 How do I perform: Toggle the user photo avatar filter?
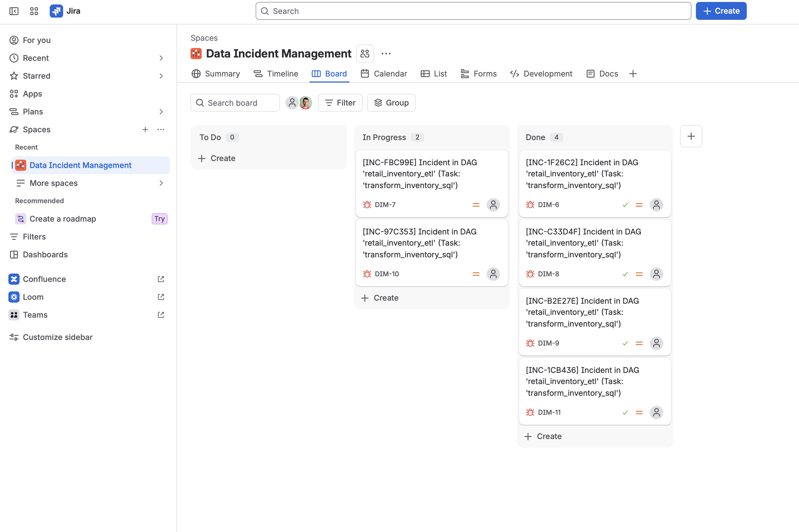click(306, 103)
